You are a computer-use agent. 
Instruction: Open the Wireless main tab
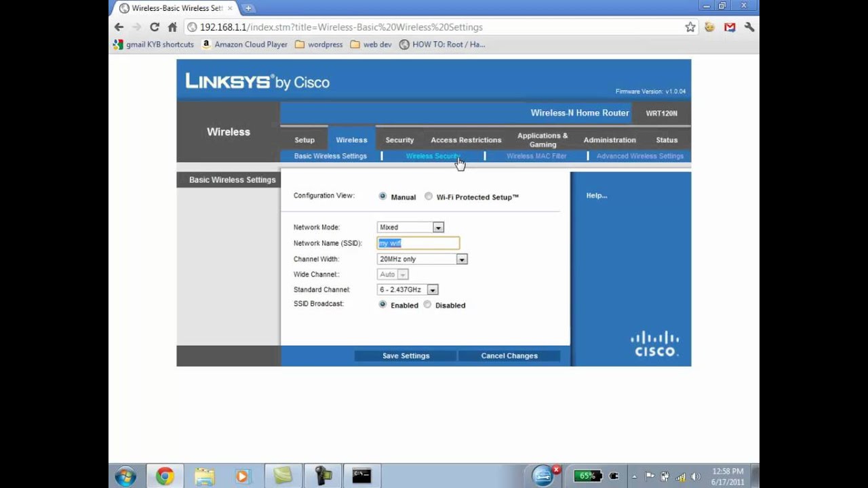tap(351, 140)
